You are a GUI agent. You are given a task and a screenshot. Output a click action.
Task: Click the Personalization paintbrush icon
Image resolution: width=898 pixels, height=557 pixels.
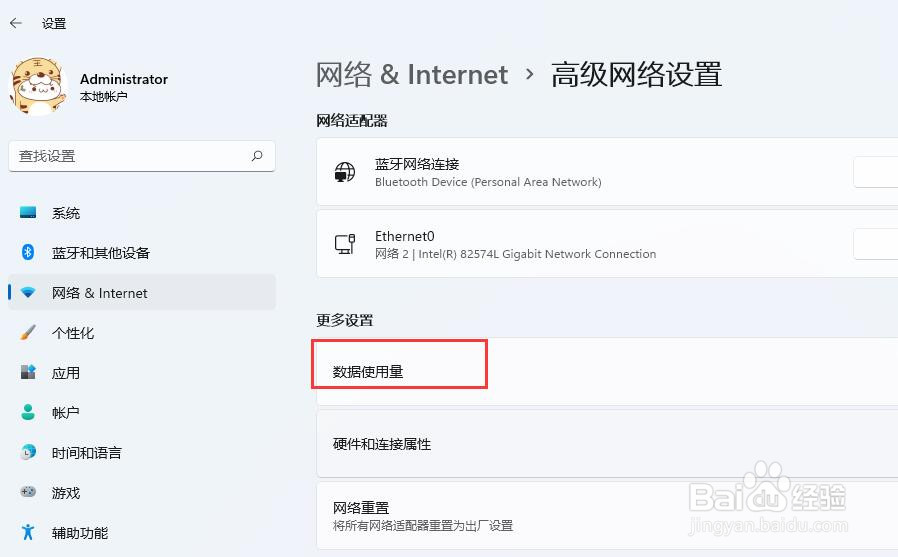28,333
